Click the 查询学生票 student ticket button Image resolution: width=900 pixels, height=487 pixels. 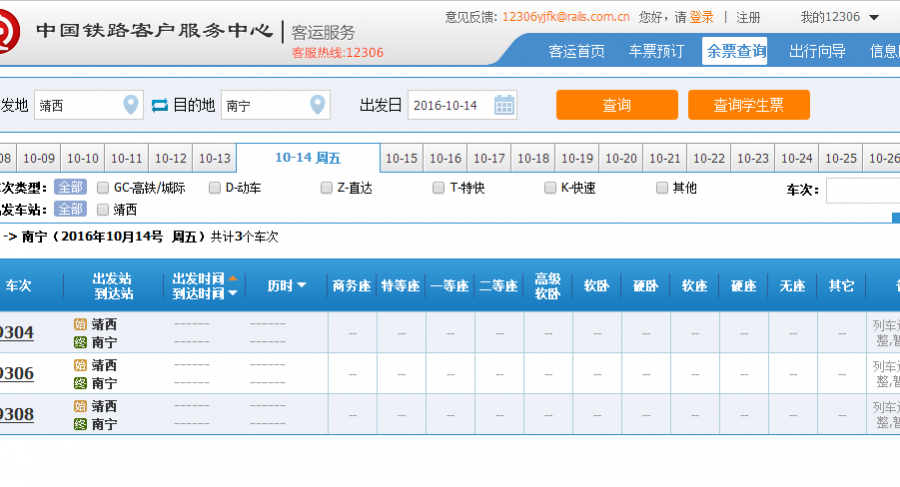point(748,105)
